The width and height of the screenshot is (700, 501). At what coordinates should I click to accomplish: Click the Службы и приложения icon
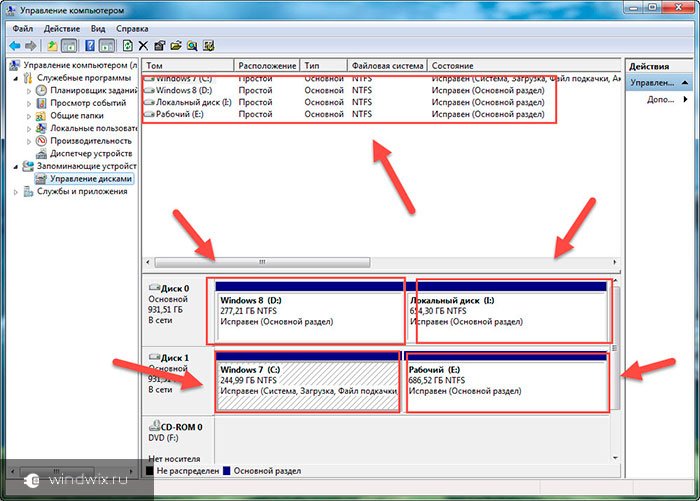(28, 192)
